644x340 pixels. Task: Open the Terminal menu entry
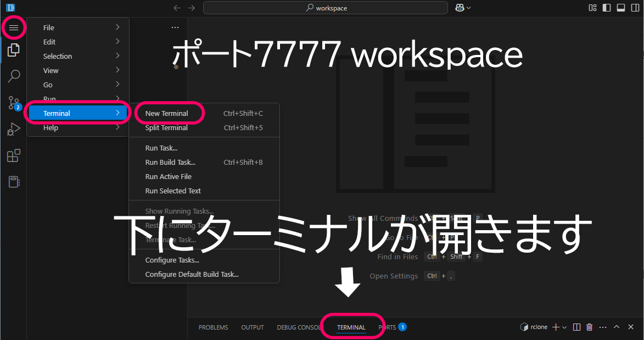point(77,113)
